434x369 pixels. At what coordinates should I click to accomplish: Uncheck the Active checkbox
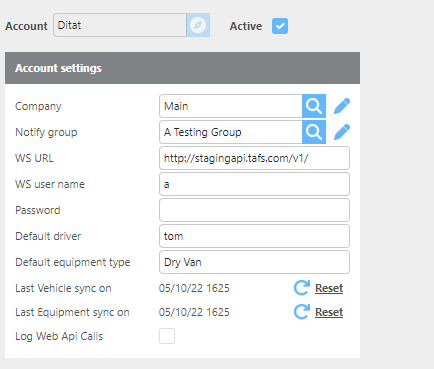(280, 26)
